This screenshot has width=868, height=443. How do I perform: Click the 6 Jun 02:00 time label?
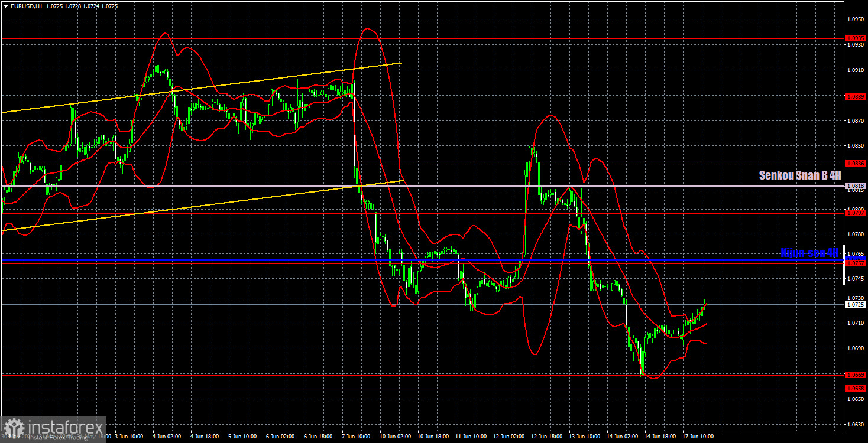click(279, 436)
